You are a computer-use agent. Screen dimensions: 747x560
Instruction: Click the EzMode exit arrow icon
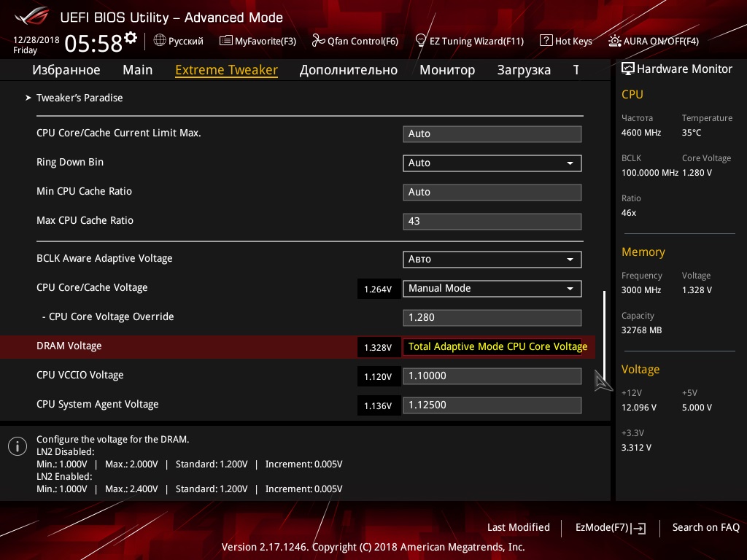click(x=639, y=528)
